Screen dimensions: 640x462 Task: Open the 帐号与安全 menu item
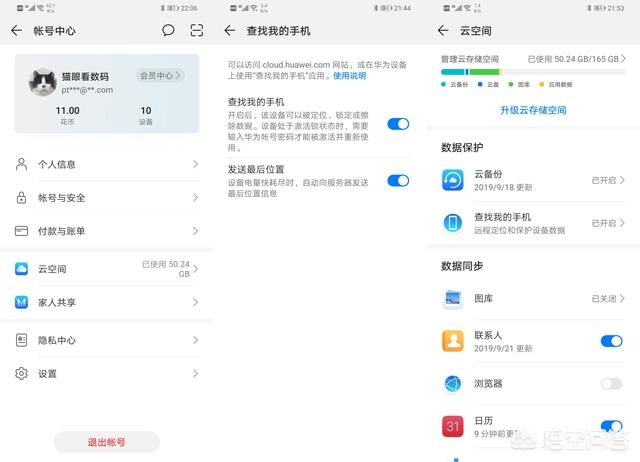[x=106, y=198]
